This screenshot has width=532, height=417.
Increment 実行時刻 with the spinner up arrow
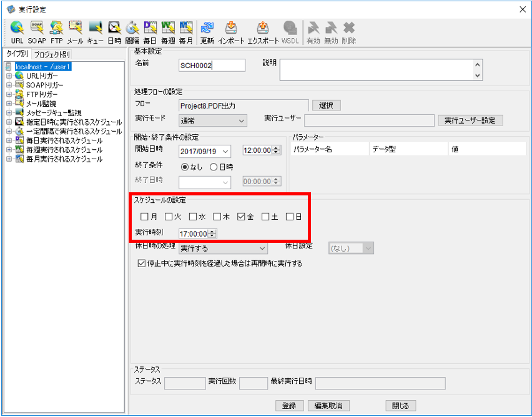tap(212, 232)
